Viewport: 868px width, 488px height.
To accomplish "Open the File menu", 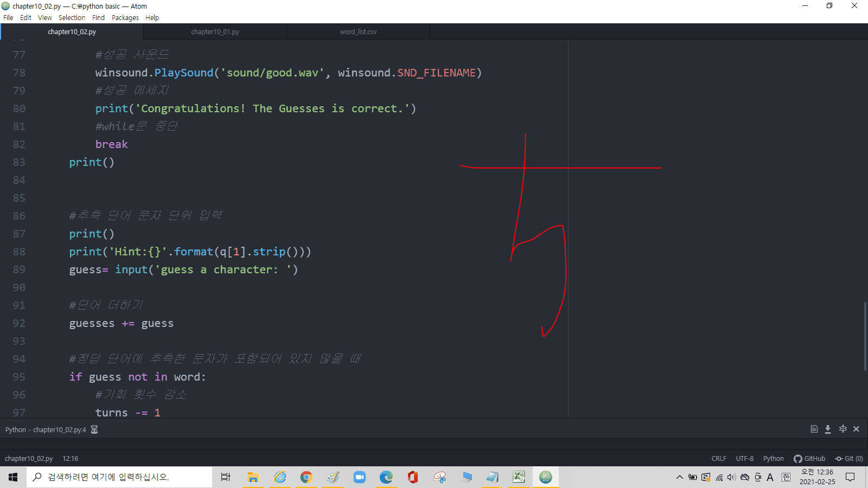I will (x=8, y=18).
